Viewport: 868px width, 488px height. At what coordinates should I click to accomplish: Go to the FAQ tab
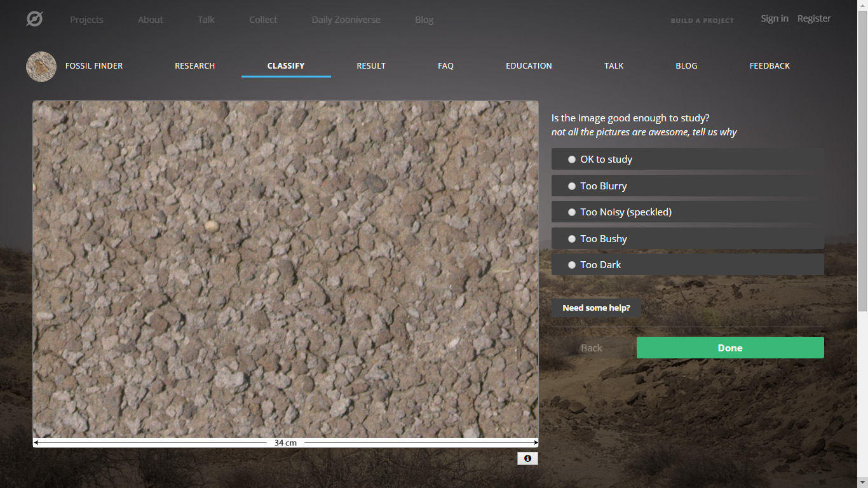445,66
